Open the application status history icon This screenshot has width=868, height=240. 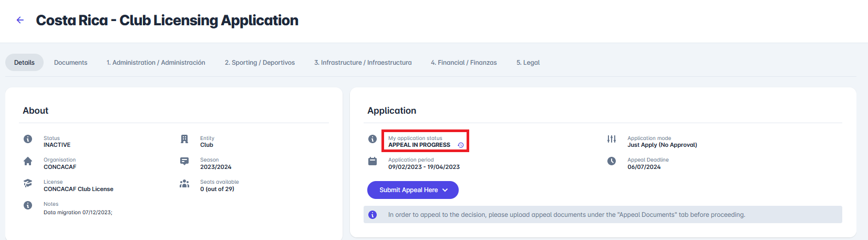point(461,145)
